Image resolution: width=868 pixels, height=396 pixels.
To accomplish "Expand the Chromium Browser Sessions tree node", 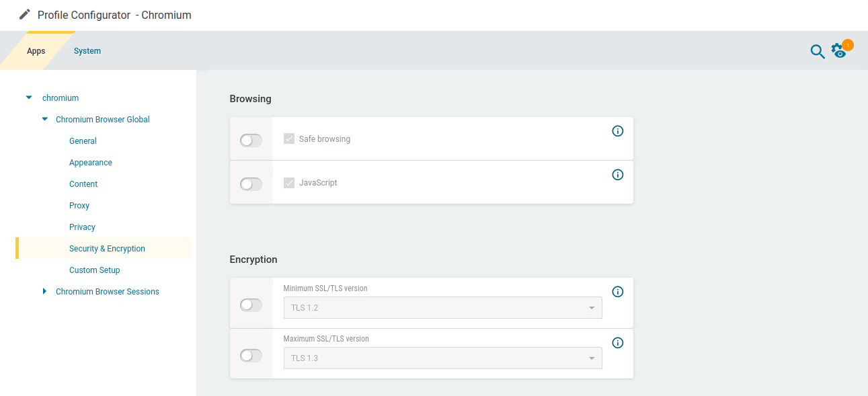I will point(45,291).
